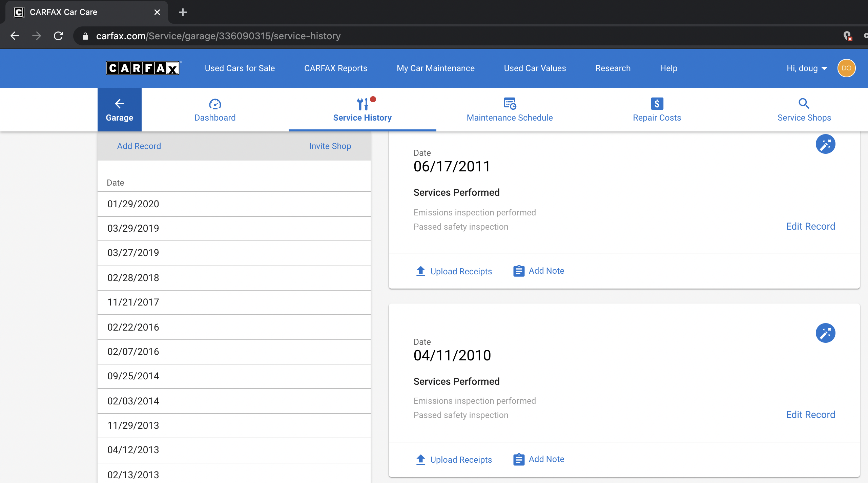868x483 pixels.
Task: Click the Dashboard gauge icon
Action: point(215,104)
